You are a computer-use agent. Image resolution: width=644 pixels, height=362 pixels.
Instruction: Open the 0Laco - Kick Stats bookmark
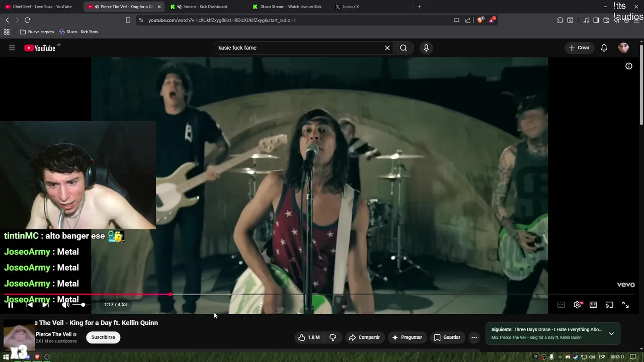tap(78, 32)
